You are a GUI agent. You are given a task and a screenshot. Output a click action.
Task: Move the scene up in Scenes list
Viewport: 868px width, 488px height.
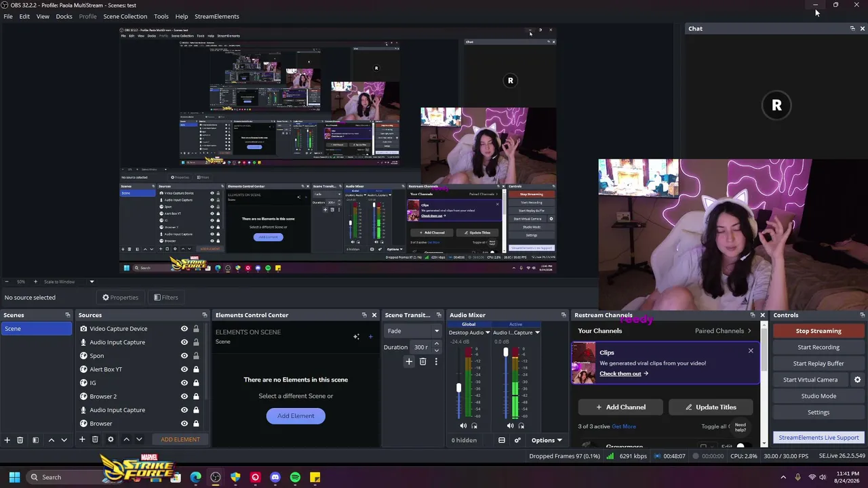(51, 440)
